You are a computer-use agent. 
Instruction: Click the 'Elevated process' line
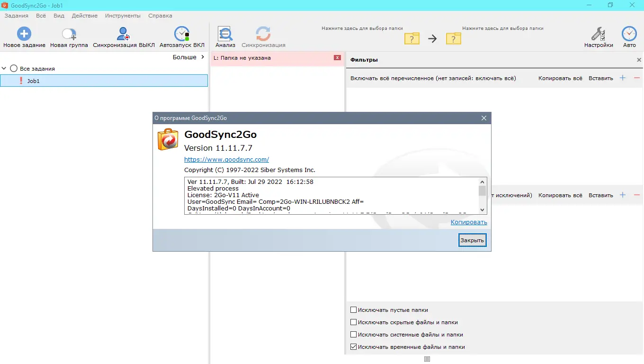[213, 189]
